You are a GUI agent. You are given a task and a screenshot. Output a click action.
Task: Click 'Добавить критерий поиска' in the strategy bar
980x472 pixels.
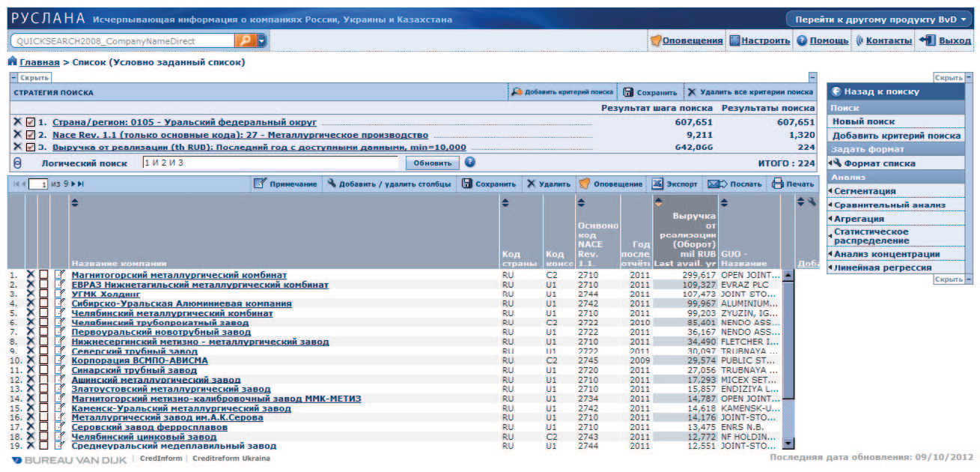coord(561,92)
